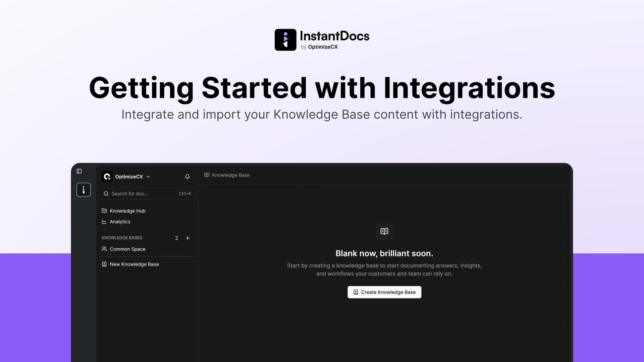Select New Knowledge Base in the sidebar
Screen dimensions: 644x362
(134, 264)
